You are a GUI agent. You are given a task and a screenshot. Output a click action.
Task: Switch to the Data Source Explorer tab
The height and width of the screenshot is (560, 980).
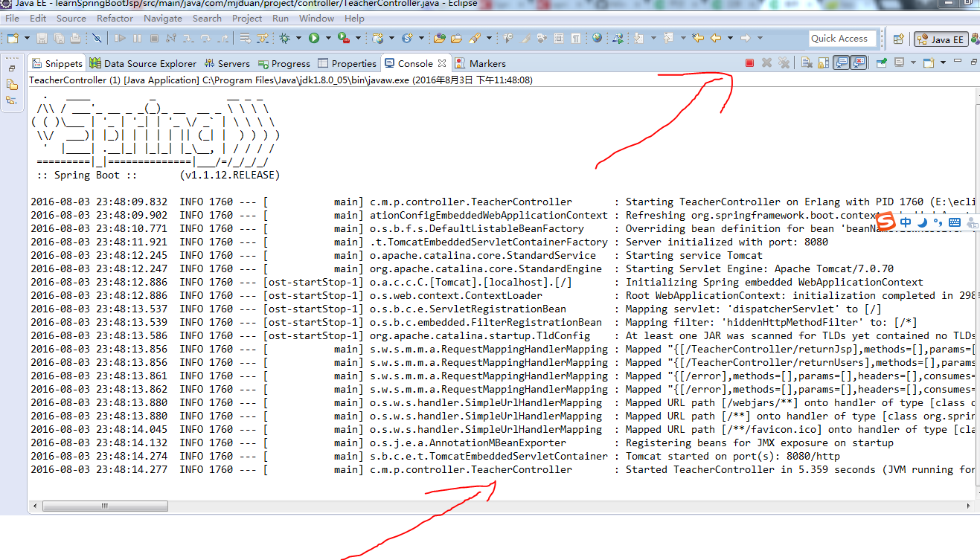click(143, 63)
